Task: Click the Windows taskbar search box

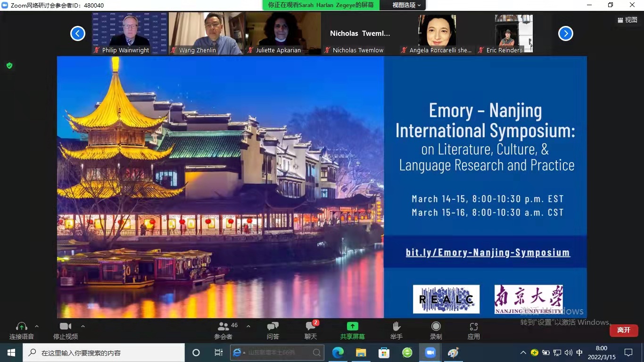Action: (104, 353)
